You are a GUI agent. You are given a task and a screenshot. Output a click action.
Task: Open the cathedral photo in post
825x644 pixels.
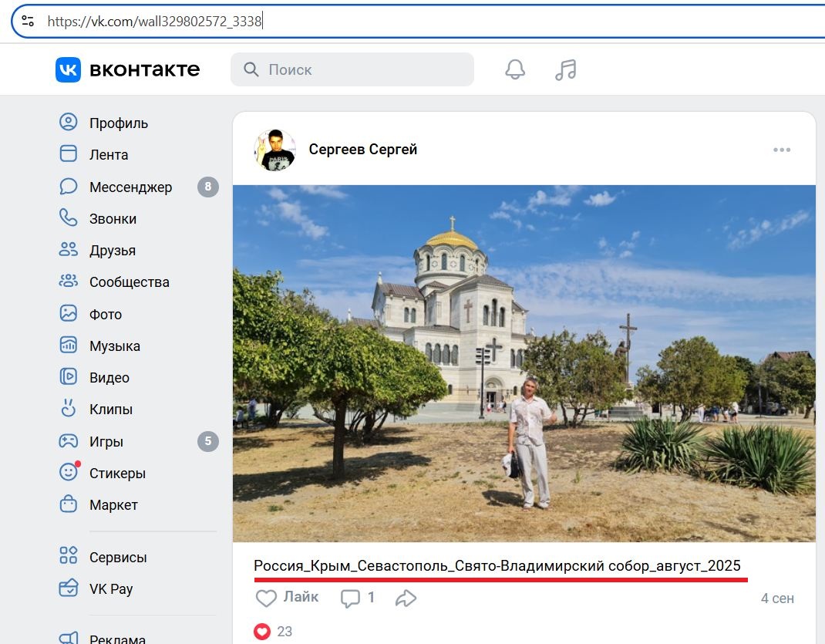pos(524,362)
